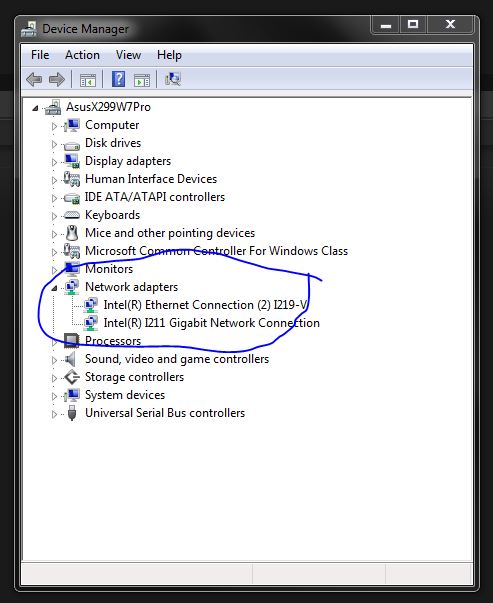This screenshot has height=603, width=493.
Task: Click the Forward arrow toolbar icon
Action: pyautogui.click(x=57, y=80)
